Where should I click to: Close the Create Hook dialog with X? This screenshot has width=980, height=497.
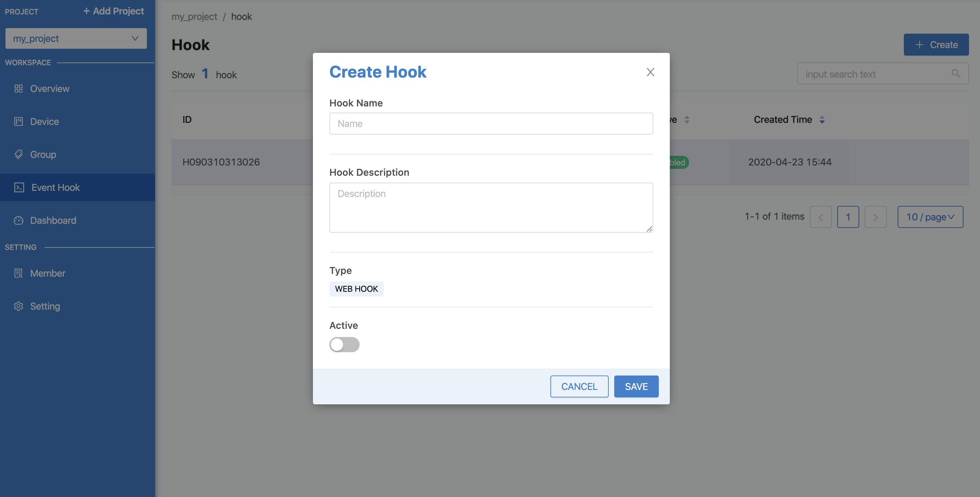tap(650, 72)
